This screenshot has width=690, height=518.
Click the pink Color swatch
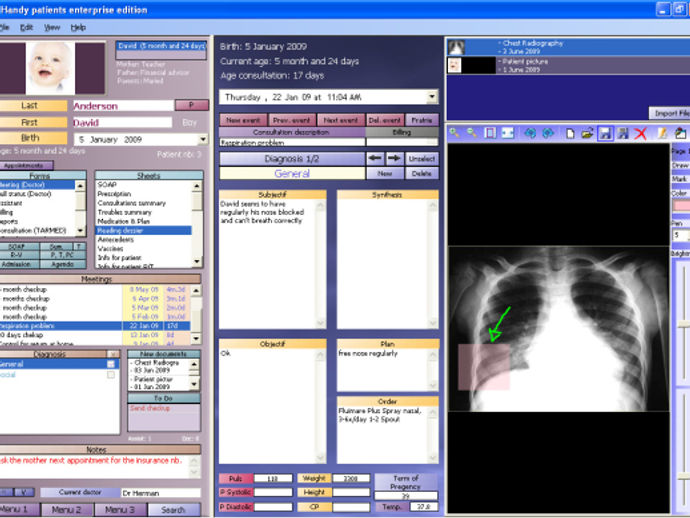click(x=682, y=206)
